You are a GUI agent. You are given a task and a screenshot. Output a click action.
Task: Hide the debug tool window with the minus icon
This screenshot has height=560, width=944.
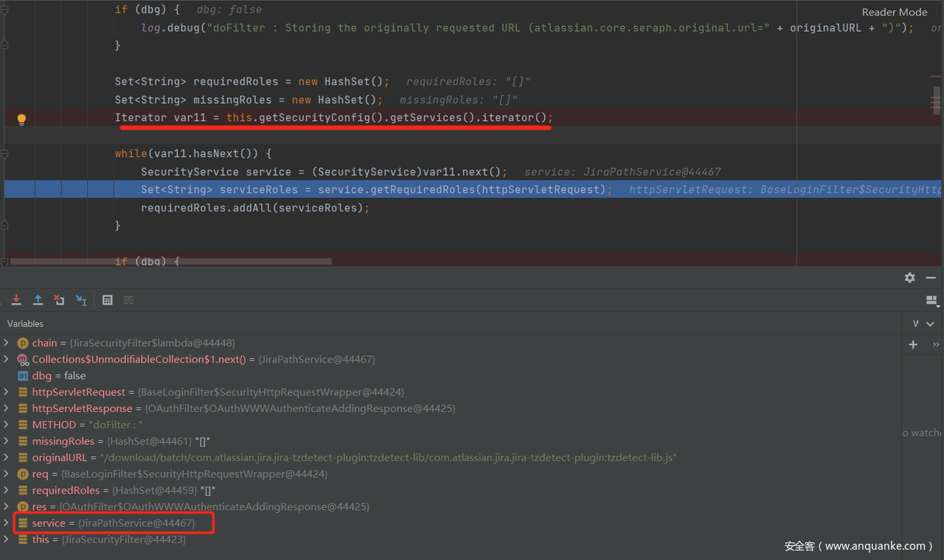coord(931,278)
